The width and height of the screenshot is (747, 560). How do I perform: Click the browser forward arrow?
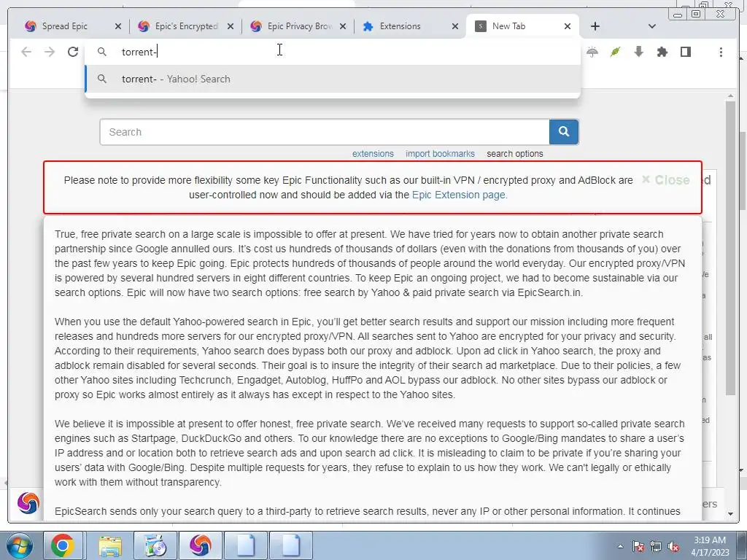coord(50,52)
